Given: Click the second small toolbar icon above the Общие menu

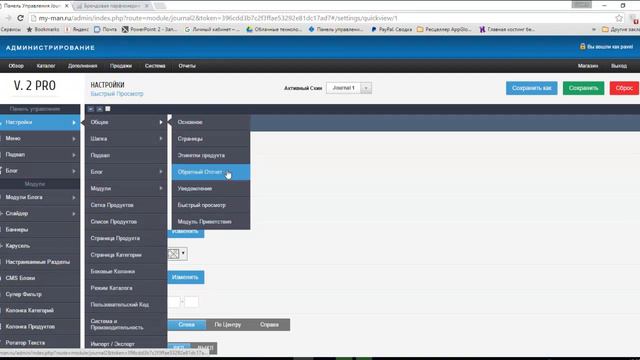Looking at the screenshot, I should point(100,109).
